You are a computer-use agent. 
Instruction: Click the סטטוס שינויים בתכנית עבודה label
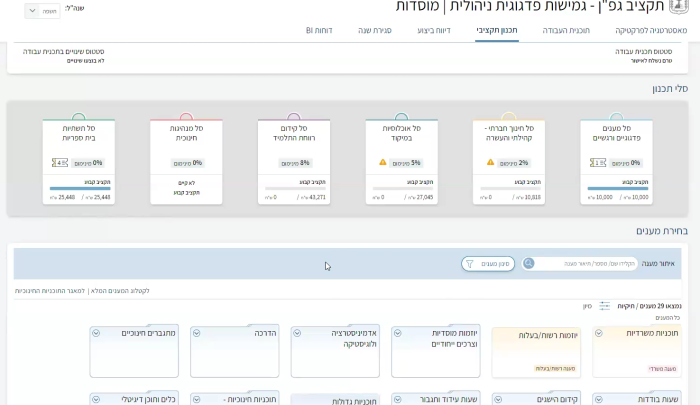pyautogui.click(x=63, y=52)
